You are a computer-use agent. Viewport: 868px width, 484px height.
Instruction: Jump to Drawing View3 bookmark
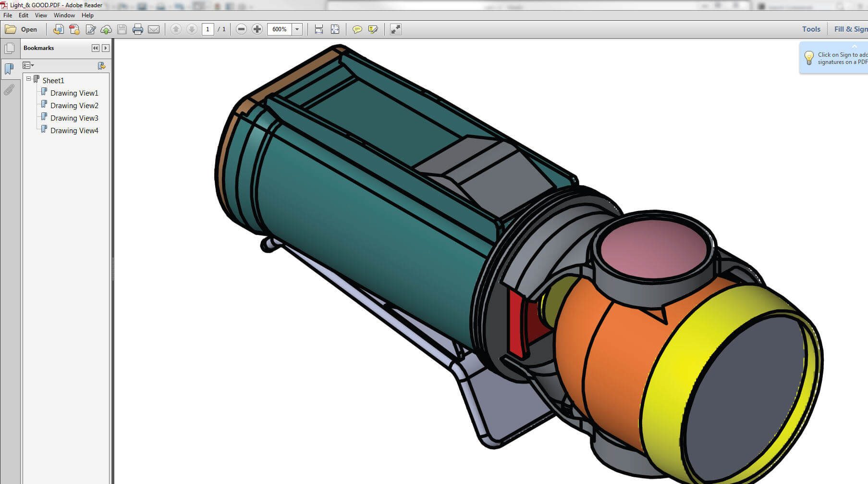74,118
